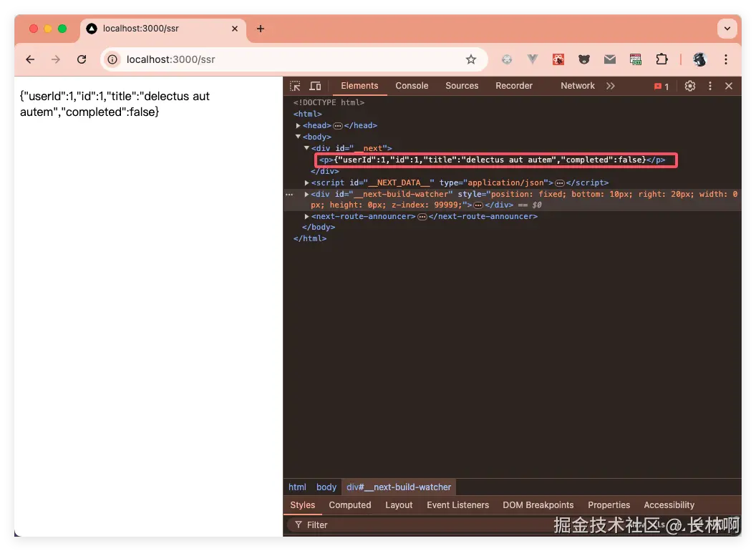Image resolution: width=756 pixels, height=551 pixels.
Task: Select the DOCTYPE html line
Action: (x=329, y=102)
